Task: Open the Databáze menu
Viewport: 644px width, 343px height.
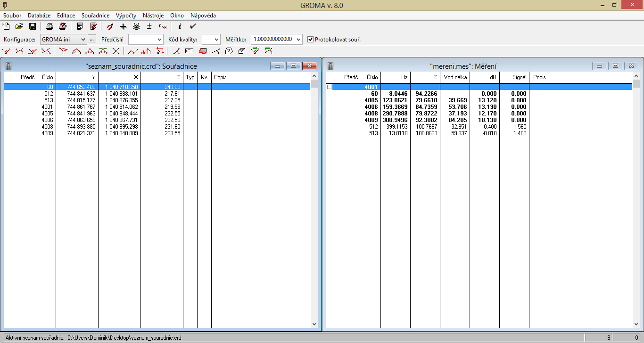Action: click(39, 16)
